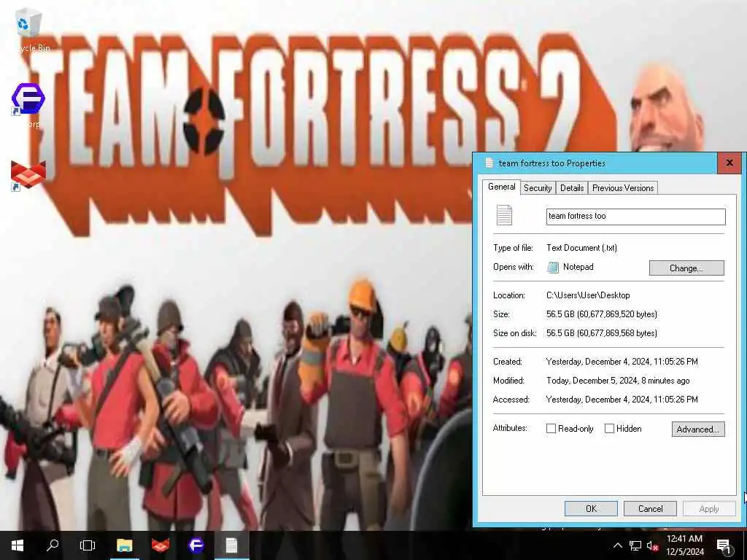This screenshot has height=560, width=747.
Task: Click the location path C:\Users\User\Desktop
Action: click(588, 295)
